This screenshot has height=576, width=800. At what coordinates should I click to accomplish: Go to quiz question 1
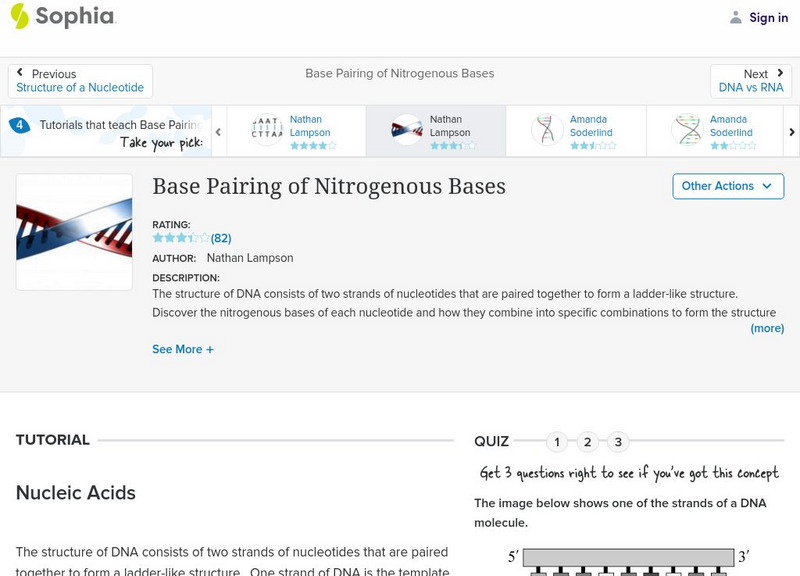(x=557, y=442)
